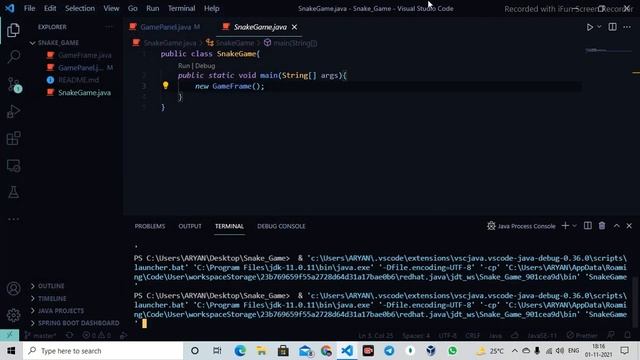Image resolution: width=640 pixels, height=360 pixels.
Task: Open the Run menu
Action: pos(153,8)
